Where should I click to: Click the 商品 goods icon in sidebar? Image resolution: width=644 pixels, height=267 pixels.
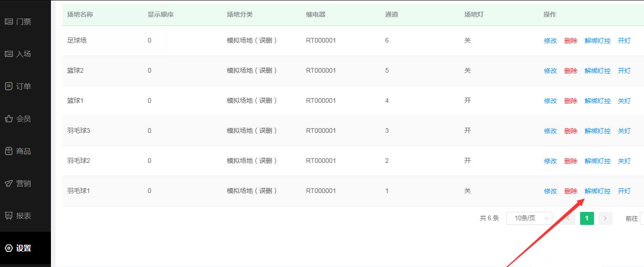click(x=8, y=151)
